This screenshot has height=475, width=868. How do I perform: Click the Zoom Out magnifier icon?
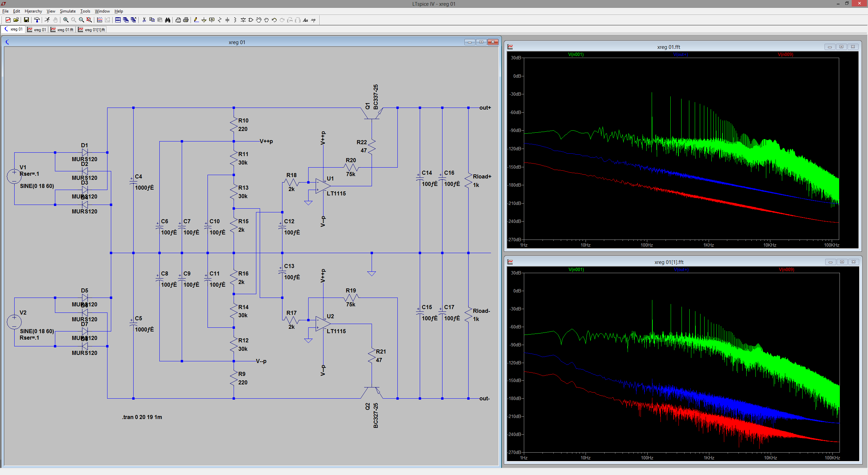(x=81, y=20)
